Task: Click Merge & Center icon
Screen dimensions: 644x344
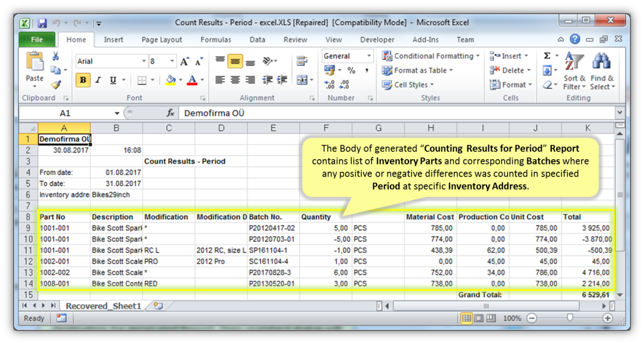Action: pos(302,80)
